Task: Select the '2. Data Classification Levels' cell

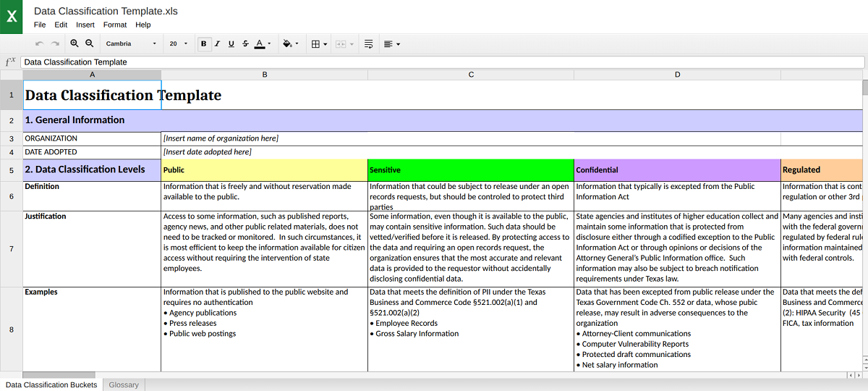Action: (x=92, y=170)
